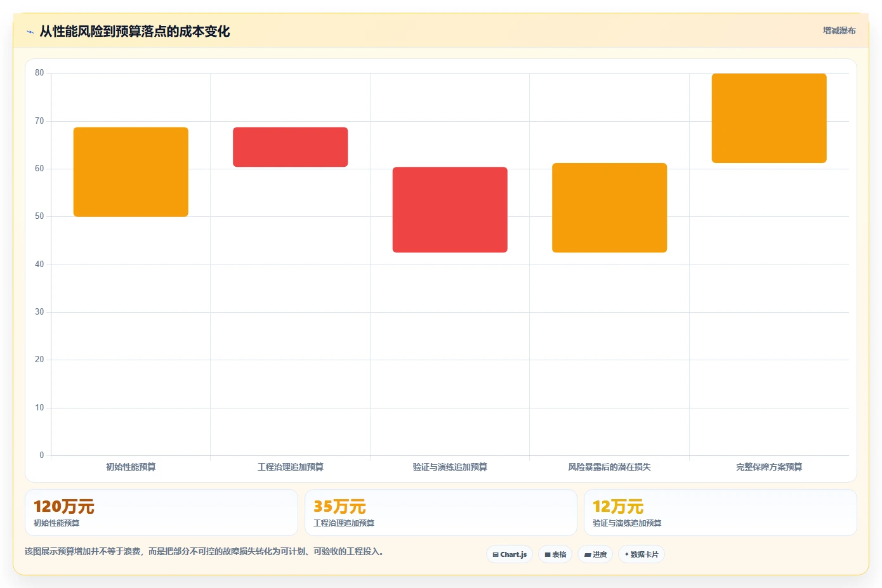
Task: Click x-axis label 验证与演练追加预算
Action: [x=450, y=467]
